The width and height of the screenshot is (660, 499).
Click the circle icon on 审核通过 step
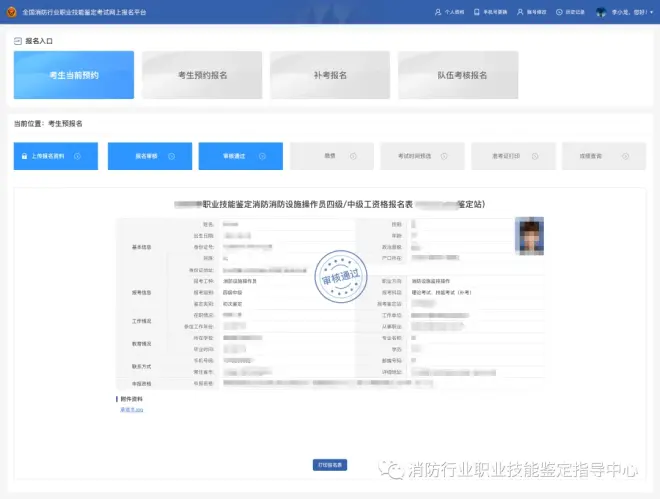pyautogui.click(x=265, y=156)
